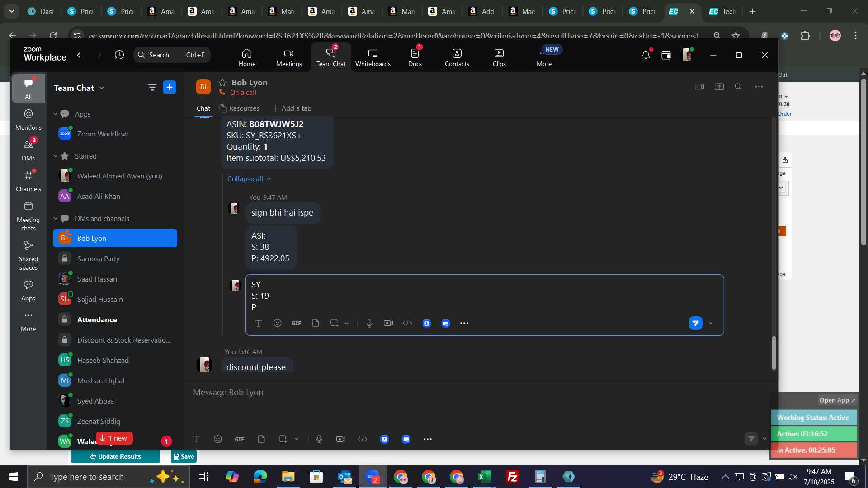This screenshot has height=488, width=868.
Task: Open Waleed Ahmed Awan (you) chat
Action: coord(115,176)
